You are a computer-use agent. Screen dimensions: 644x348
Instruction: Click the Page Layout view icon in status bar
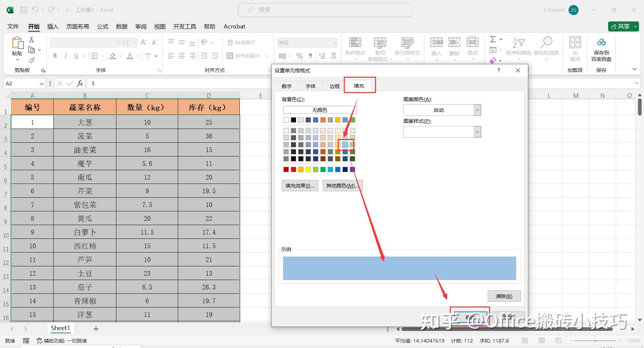point(542,341)
